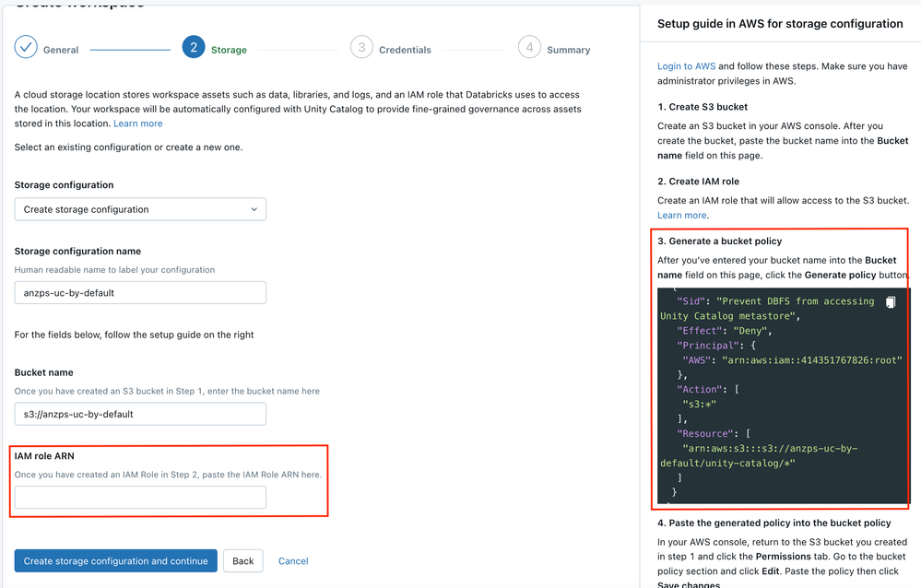Click the Bucket name label
921x588 pixels.
pos(44,372)
